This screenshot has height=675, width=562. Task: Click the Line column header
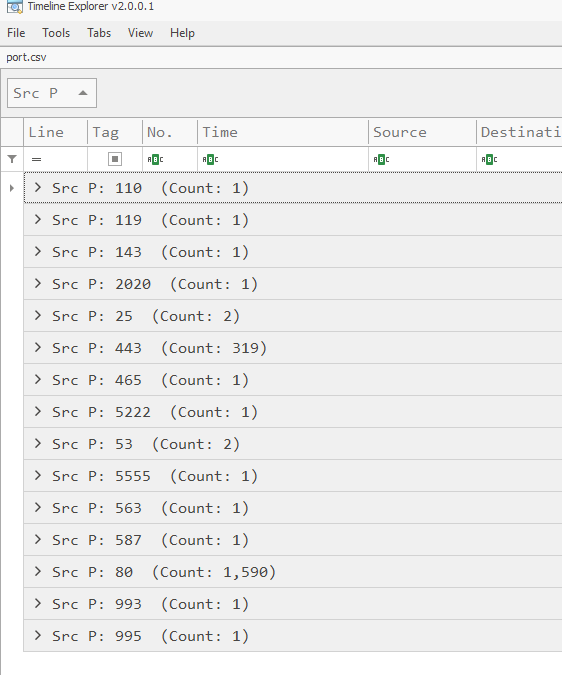[56, 132]
